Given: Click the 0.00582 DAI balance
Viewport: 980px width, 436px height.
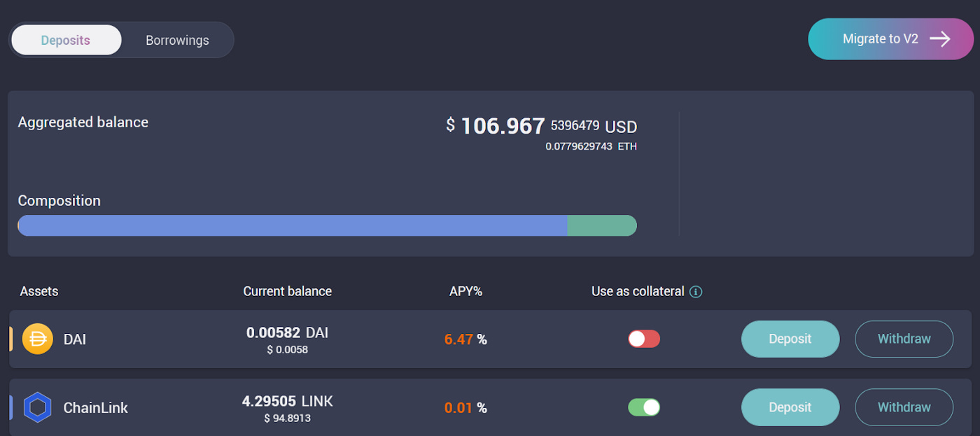Looking at the screenshot, I should (x=288, y=332).
